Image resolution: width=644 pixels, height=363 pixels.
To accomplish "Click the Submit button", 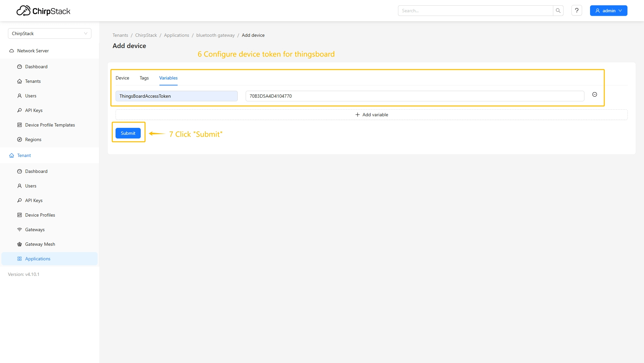I will 128,133.
